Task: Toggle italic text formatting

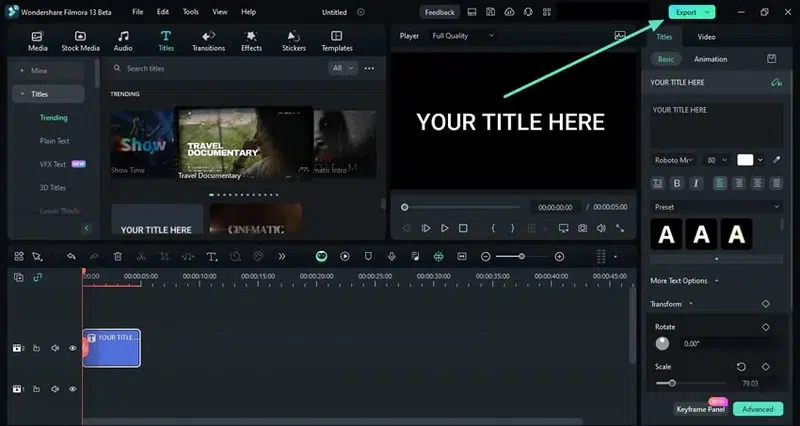Action: [696, 183]
